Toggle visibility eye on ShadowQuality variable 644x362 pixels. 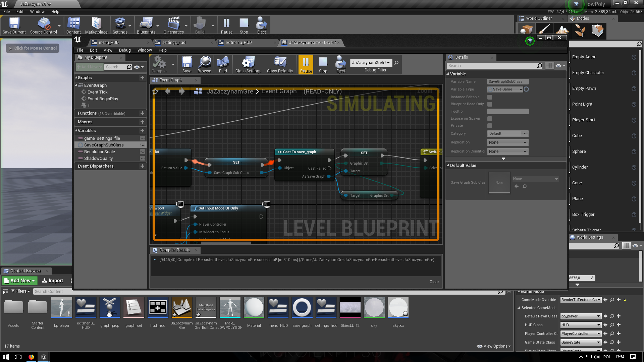tap(143, 158)
